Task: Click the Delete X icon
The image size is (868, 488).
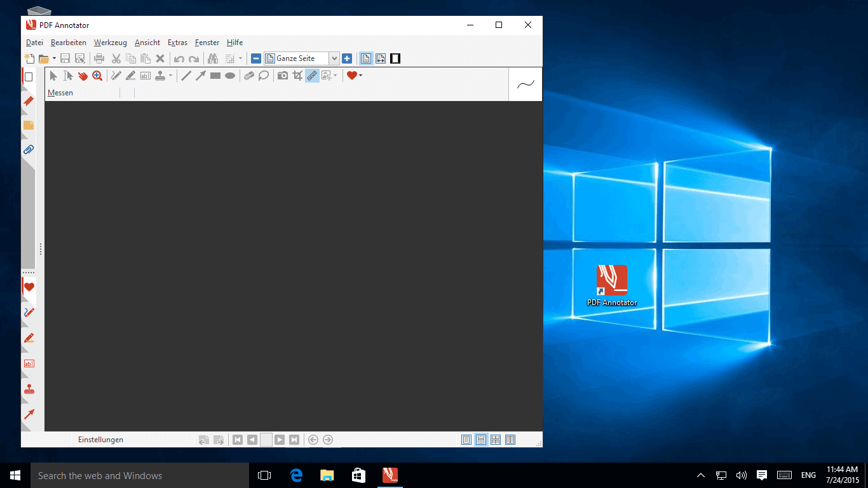Action: pyautogui.click(x=160, y=58)
